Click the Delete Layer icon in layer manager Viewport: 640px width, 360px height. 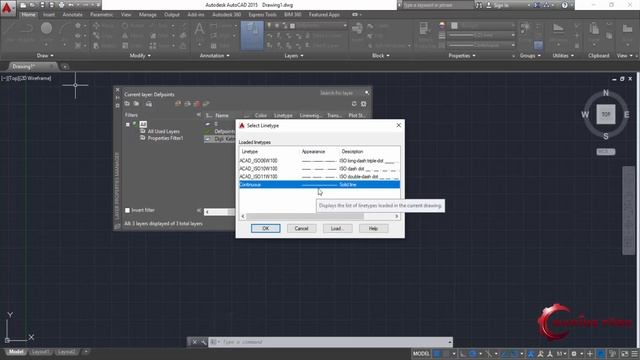(x=197, y=104)
